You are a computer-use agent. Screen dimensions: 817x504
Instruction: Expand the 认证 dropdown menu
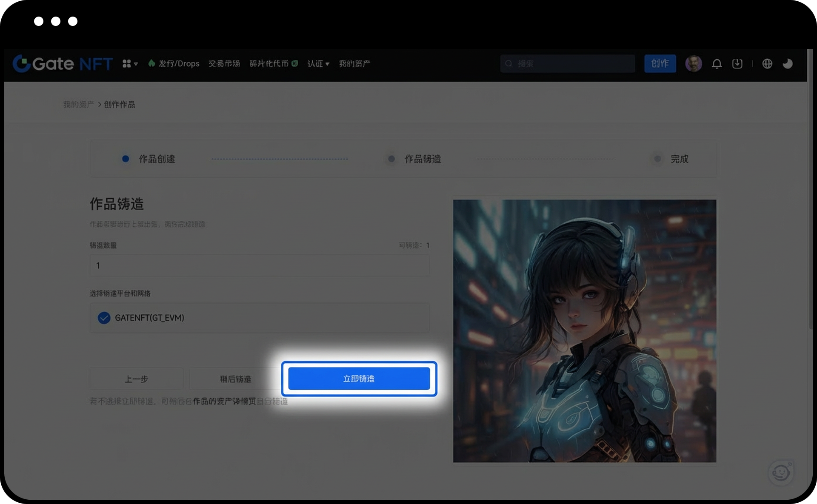point(318,64)
